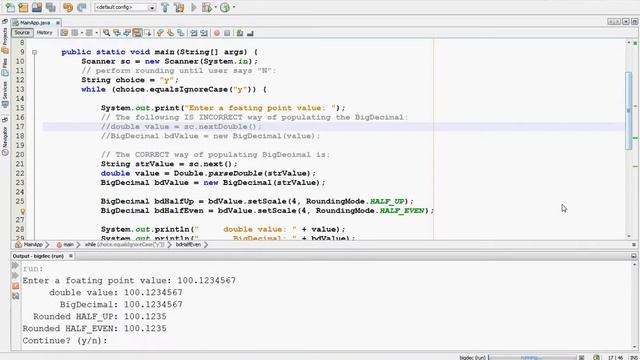The width and height of the screenshot is (640, 360).
Task: Click the Redo arrow icon
Action: point(82,7)
